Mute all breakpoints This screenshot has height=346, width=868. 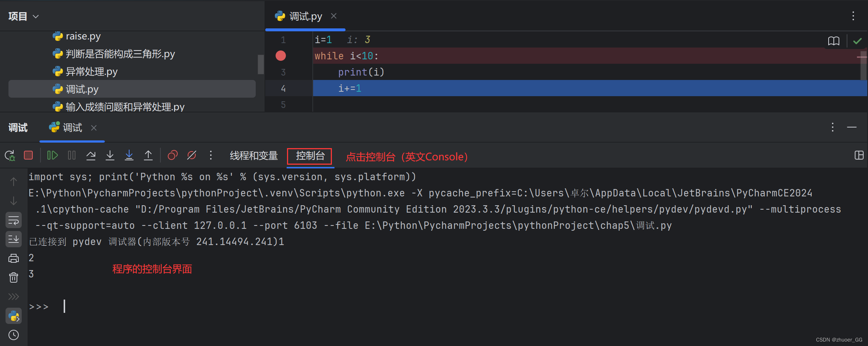pos(192,155)
